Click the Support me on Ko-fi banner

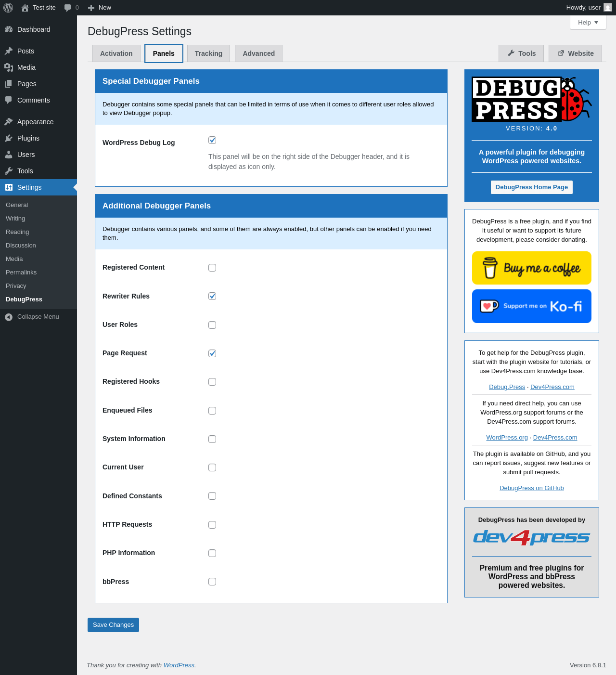coord(532,306)
